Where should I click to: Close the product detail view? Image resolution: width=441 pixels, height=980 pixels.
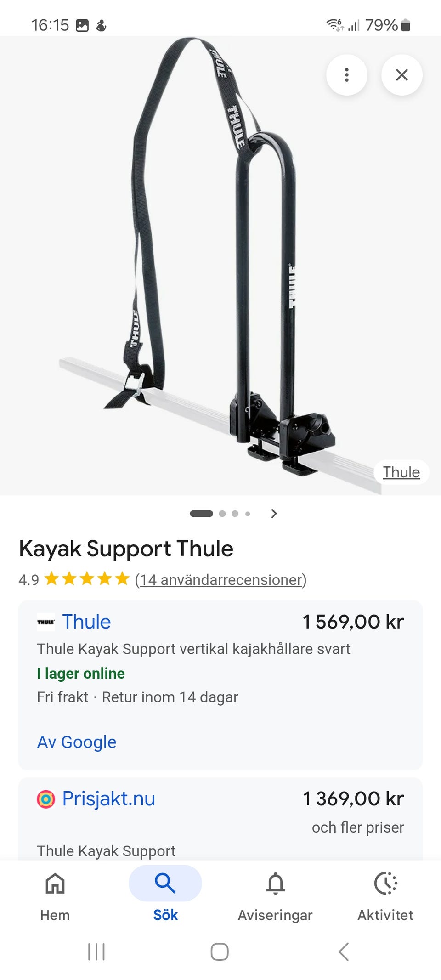[x=402, y=75]
